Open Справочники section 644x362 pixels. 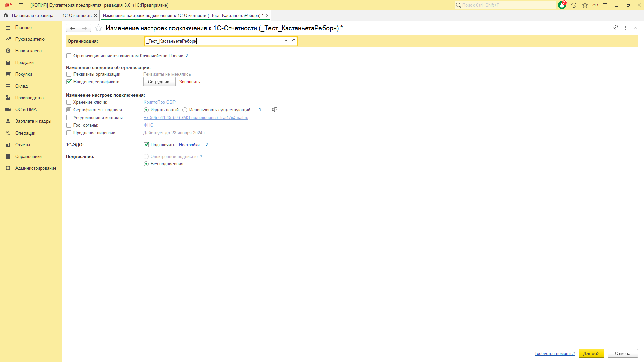click(x=28, y=156)
